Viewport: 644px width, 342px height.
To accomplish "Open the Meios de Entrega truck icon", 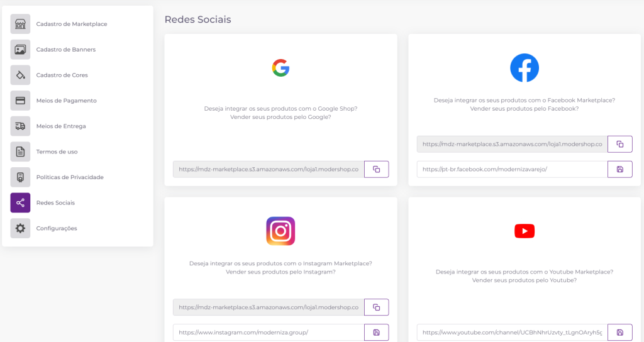I will pos(20,126).
